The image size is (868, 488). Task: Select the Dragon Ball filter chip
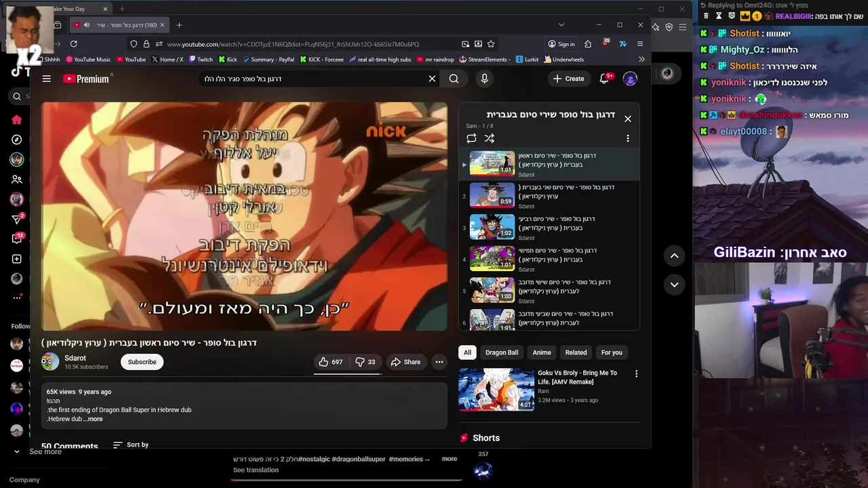(x=502, y=352)
